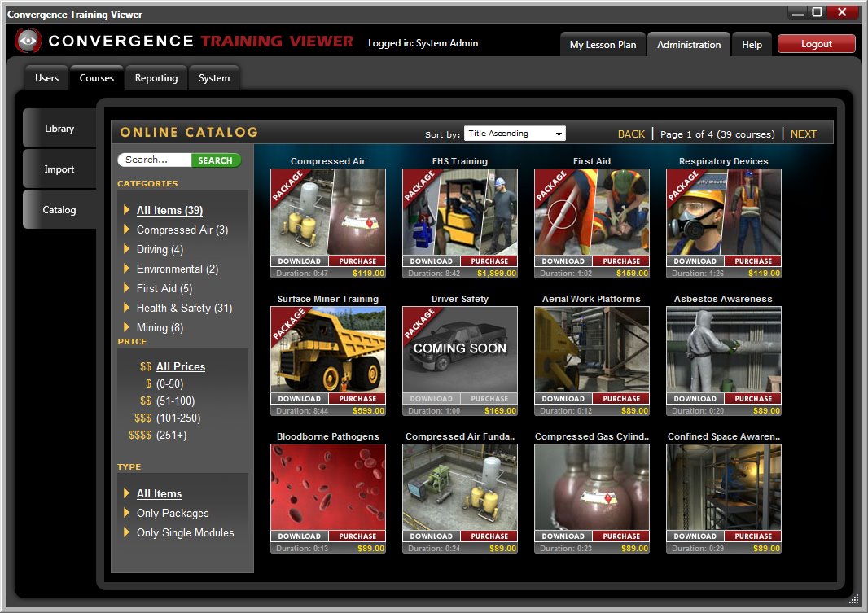Viewport: 868px width, 613px height.
Task: Open the First Aid package thumbnail
Action: pos(591,212)
